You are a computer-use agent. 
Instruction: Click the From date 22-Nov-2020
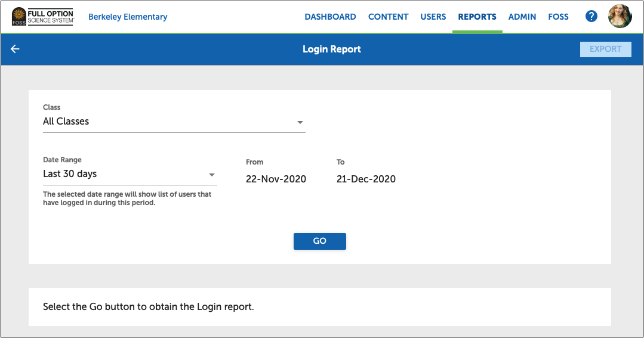[x=276, y=179]
